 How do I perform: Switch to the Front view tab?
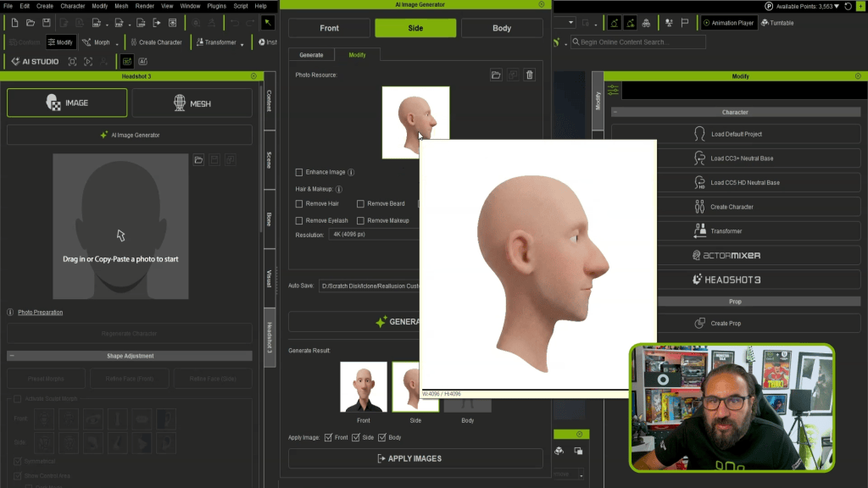(330, 28)
